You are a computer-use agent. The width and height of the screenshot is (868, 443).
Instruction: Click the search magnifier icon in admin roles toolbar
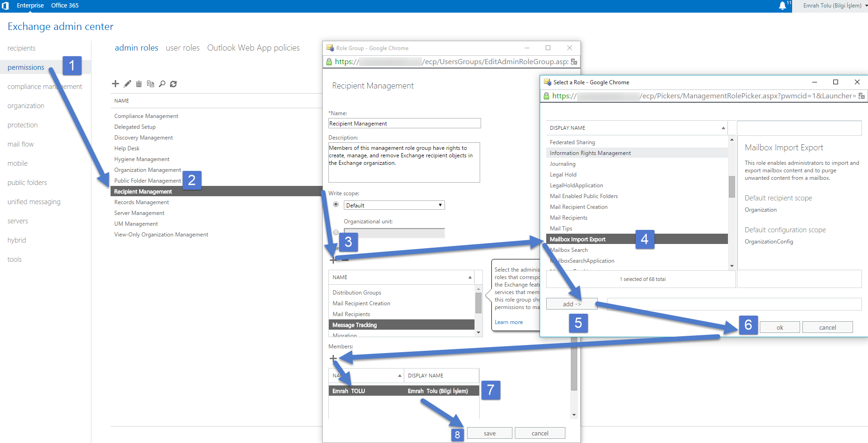click(162, 84)
